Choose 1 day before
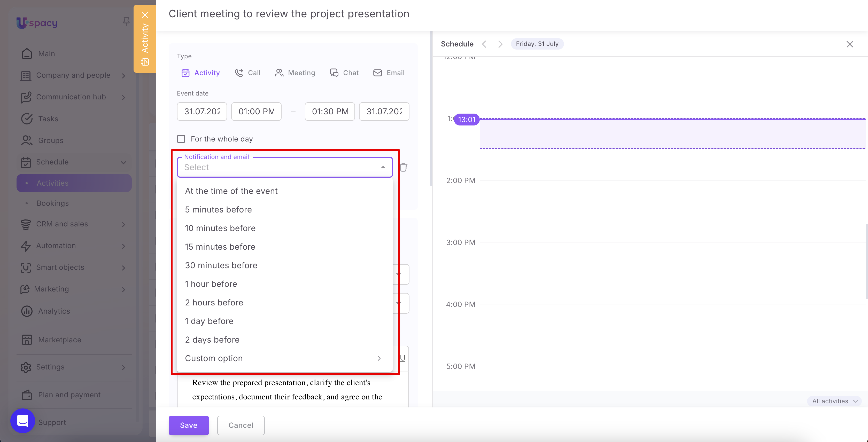Screen dimensions: 868x442 click(x=285, y=321)
